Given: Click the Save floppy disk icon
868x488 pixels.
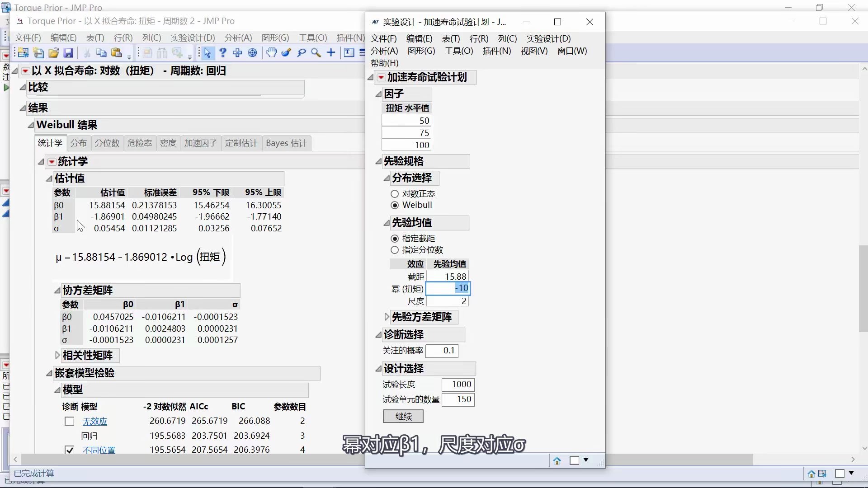Looking at the screenshot, I should [x=68, y=53].
